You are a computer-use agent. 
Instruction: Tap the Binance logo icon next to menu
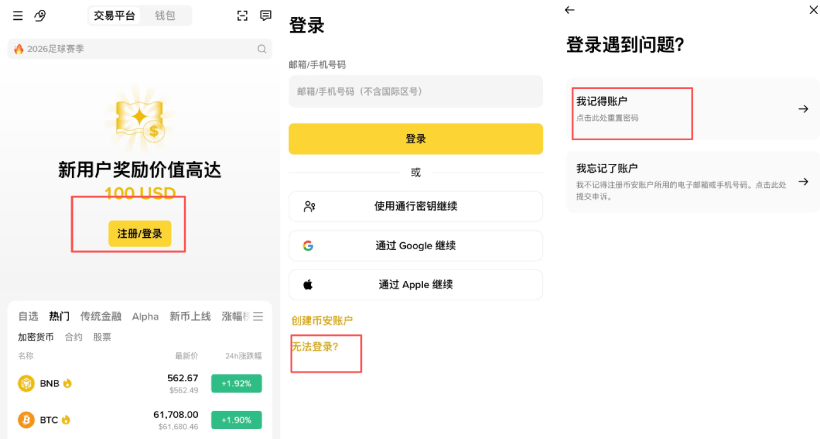coord(40,16)
